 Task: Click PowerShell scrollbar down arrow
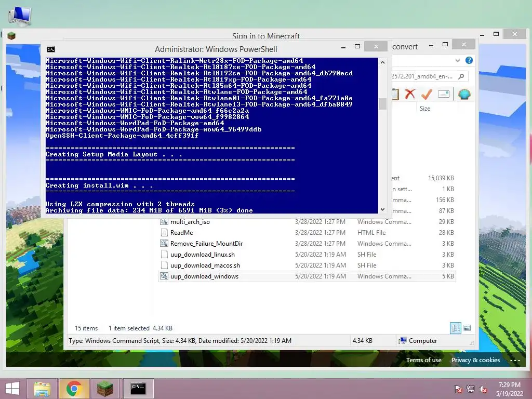coord(383,209)
